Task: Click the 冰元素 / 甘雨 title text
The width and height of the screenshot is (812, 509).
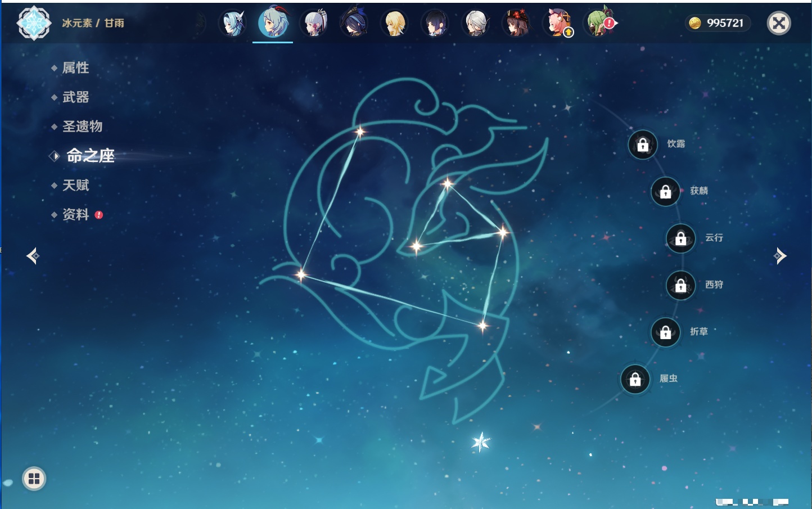Action: coord(93,23)
